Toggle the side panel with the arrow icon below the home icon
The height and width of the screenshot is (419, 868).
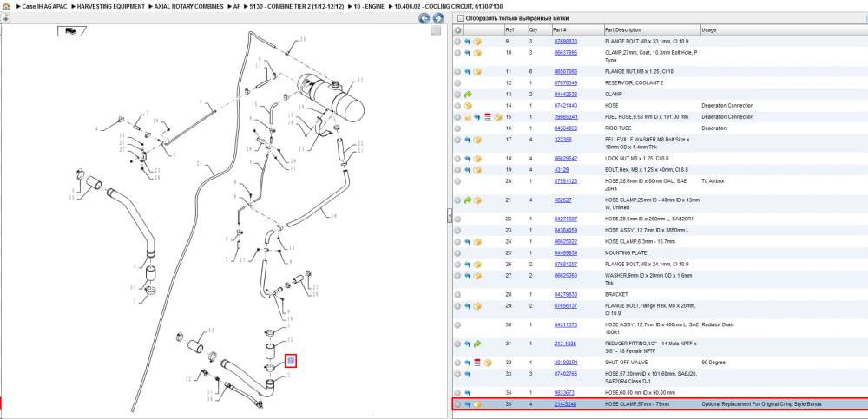click(x=4, y=17)
